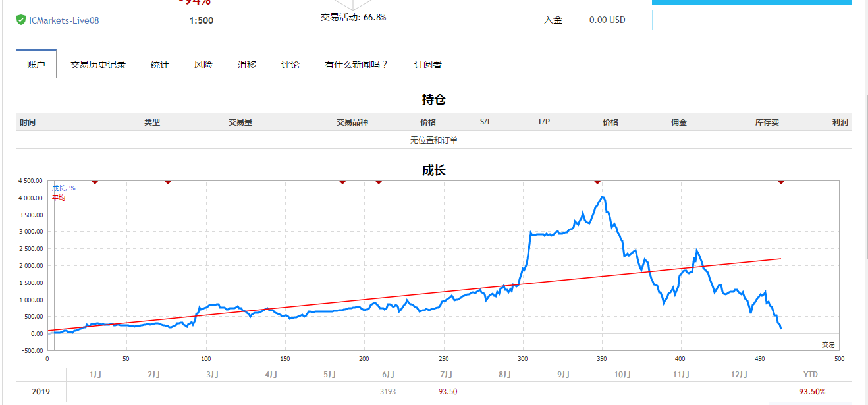The height and width of the screenshot is (405, 868).
Task: Click the red 平均 legend label
Action: [x=59, y=197]
